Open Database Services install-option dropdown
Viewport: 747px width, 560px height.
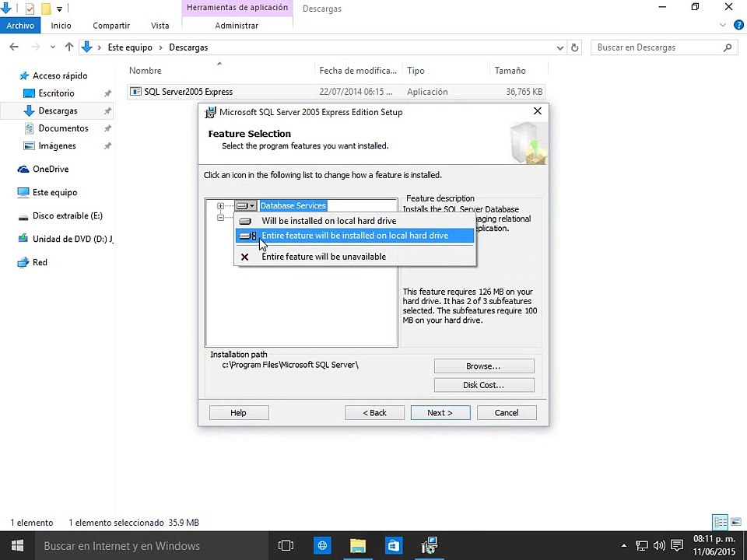[x=247, y=205]
